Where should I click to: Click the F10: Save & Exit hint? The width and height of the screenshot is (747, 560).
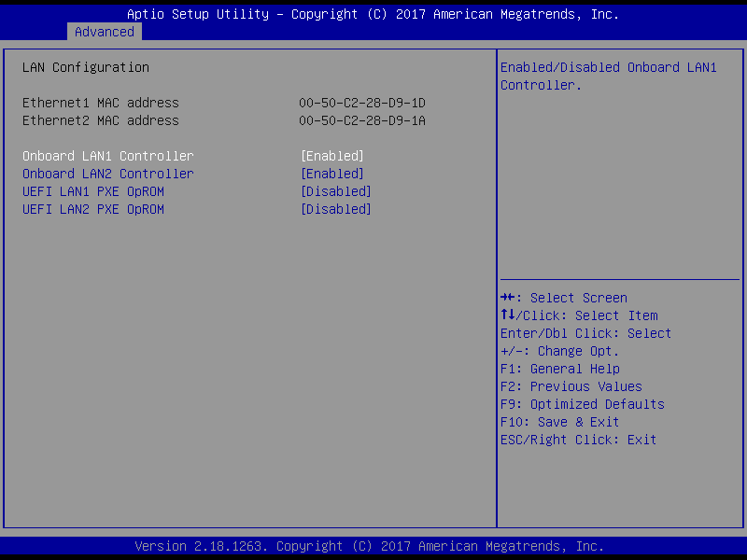pyautogui.click(x=560, y=422)
